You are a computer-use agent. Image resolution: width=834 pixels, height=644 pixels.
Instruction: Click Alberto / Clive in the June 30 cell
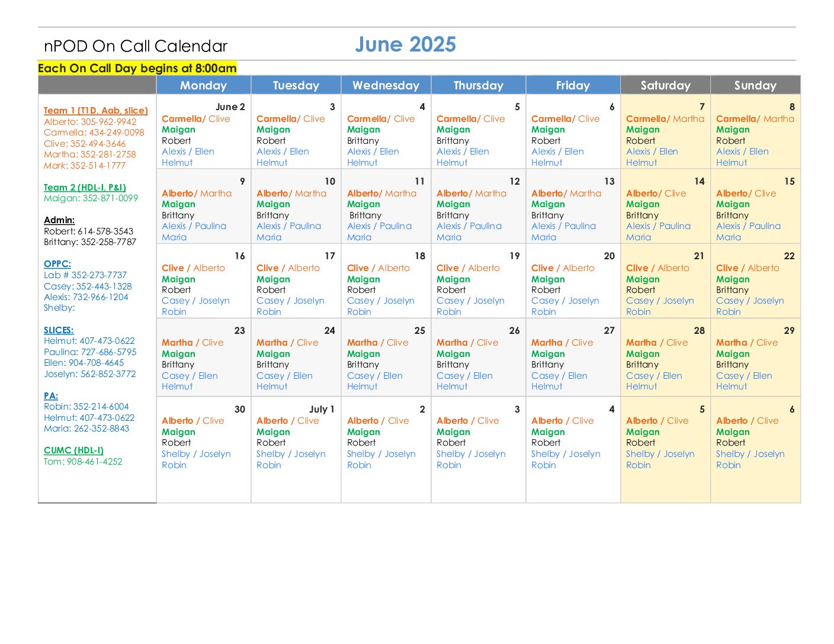[193, 421]
